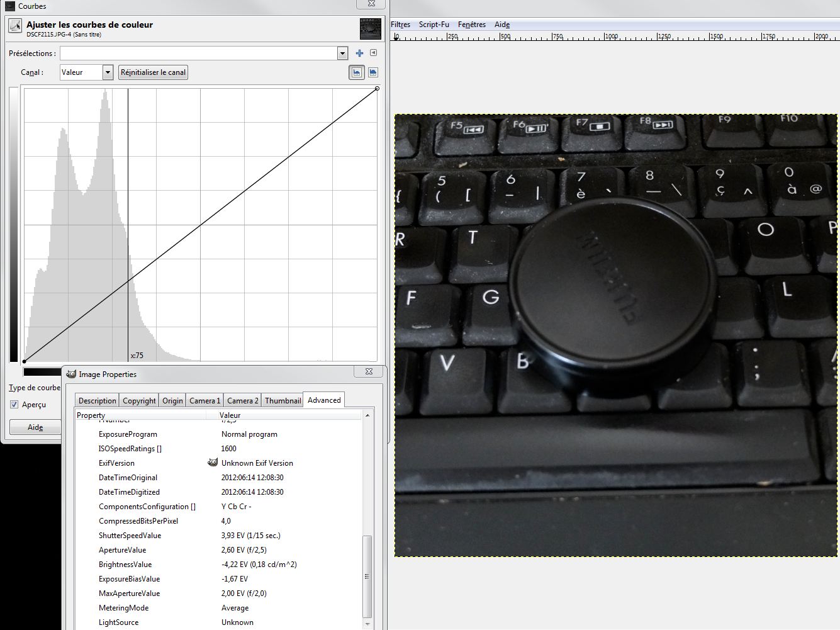
Task: Open the Canal channel dropdown showing Valeur
Action: coord(87,72)
